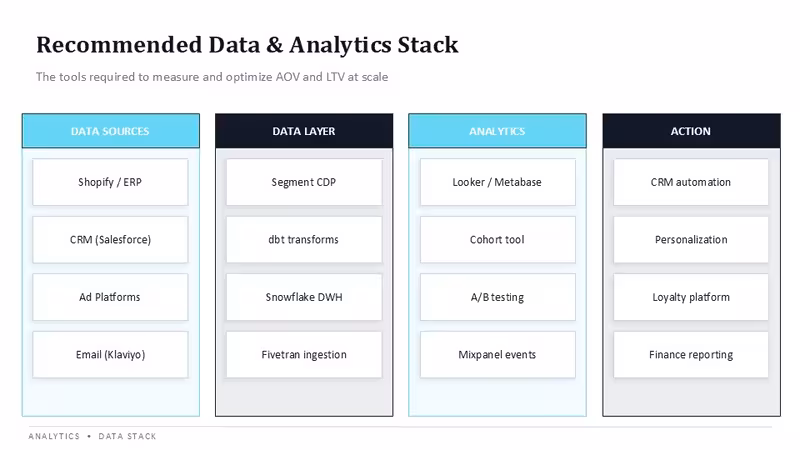Click the ANALYTICS column header
The image size is (800, 450).
click(x=497, y=131)
